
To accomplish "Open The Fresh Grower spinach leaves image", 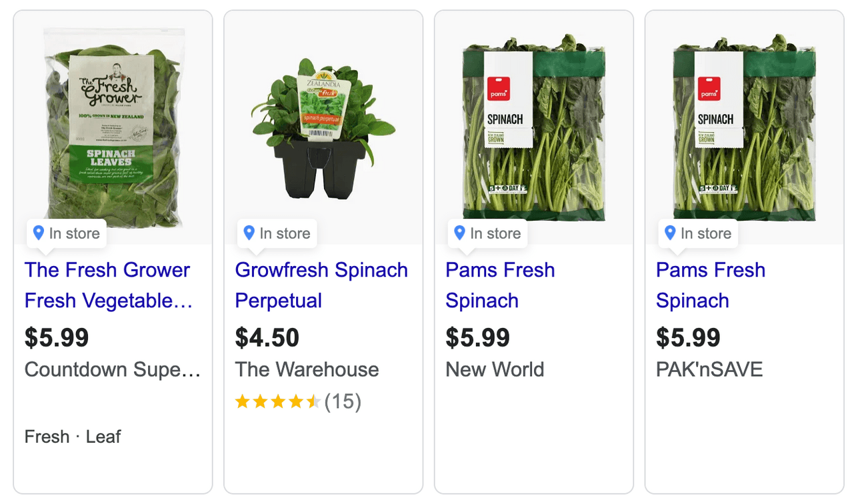I will (113, 127).
